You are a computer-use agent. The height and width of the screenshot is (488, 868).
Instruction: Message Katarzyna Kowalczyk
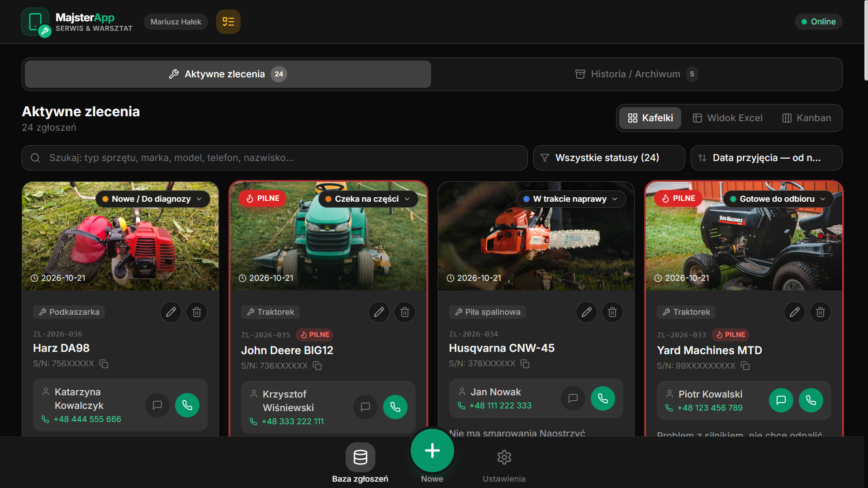coord(157,405)
